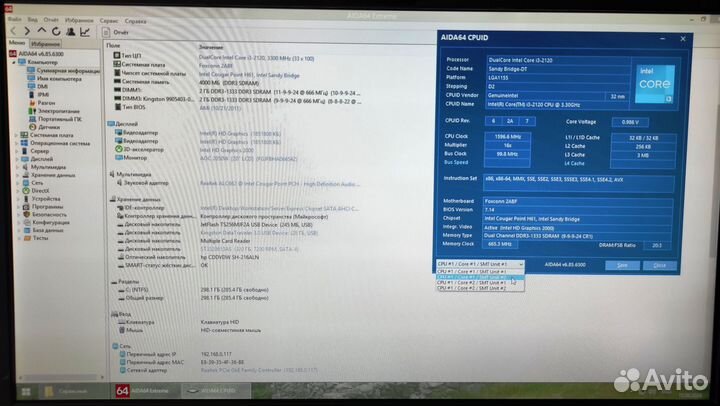The image size is (720, 406).
Task: Click the Forward navigation arrow in toolbar
Action: (27, 31)
